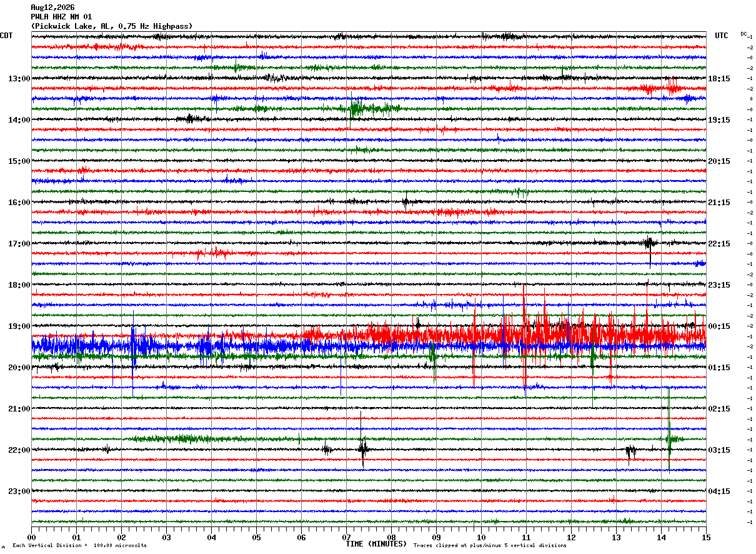Click the 07 minute axis tick

point(346,537)
